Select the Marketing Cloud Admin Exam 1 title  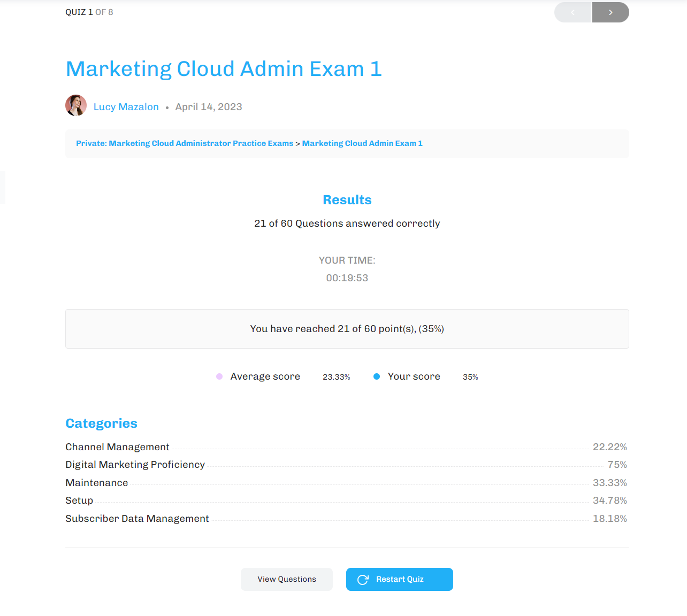224,69
